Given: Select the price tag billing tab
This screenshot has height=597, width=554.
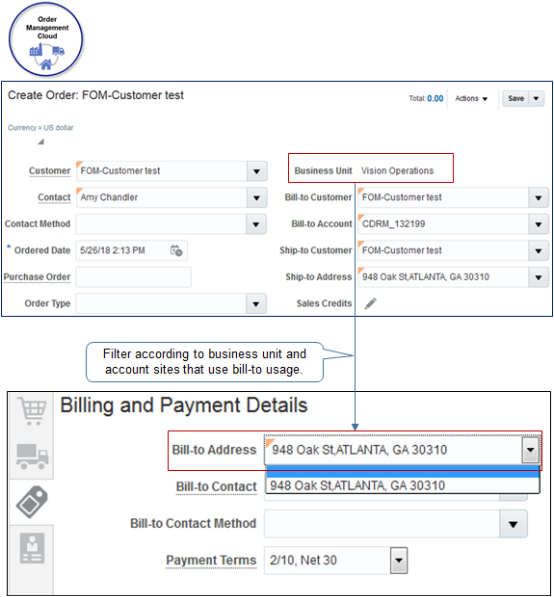Looking at the screenshot, I should tap(32, 502).
